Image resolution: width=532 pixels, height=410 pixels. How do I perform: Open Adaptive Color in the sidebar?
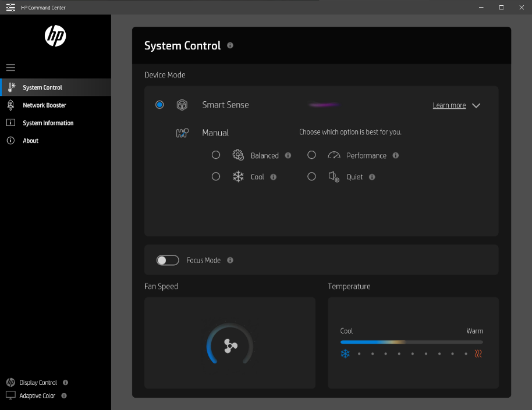(37, 396)
